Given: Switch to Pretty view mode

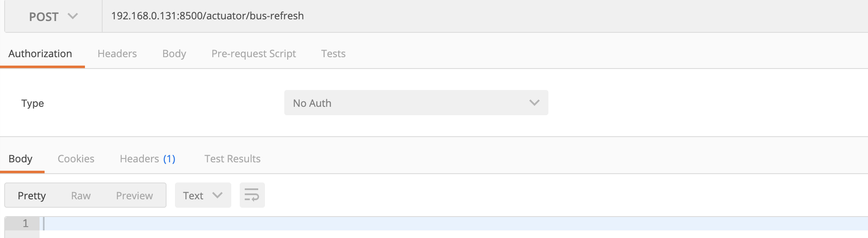Looking at the screenshot, I should (32, 196).
